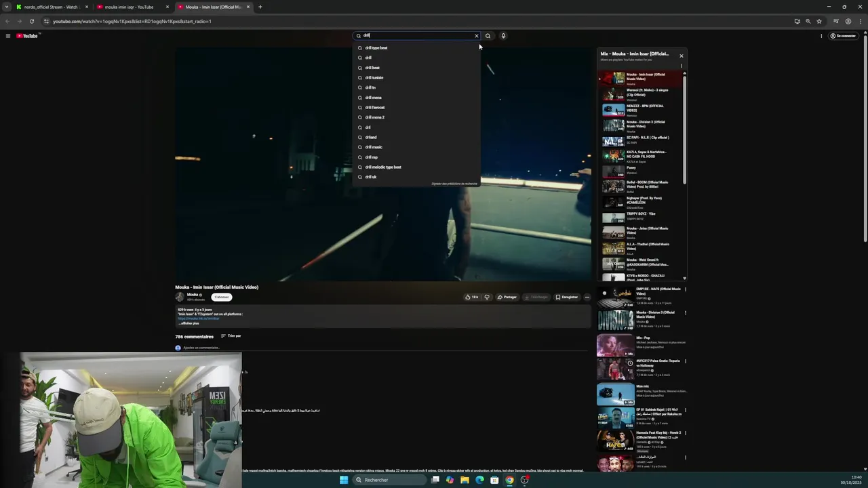Choose suggestion 'driland'
868x488 pixels.
(417, 138)
